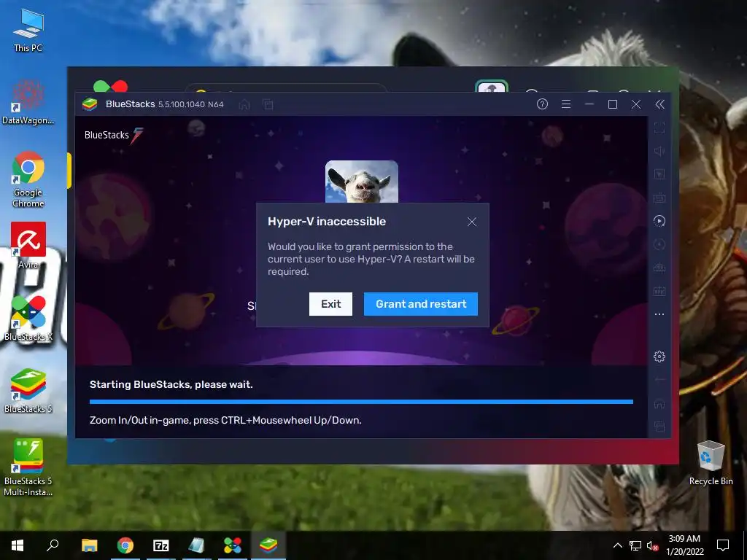
Task: Open Recycle Bin on desktop
Action: coord(711,463)
